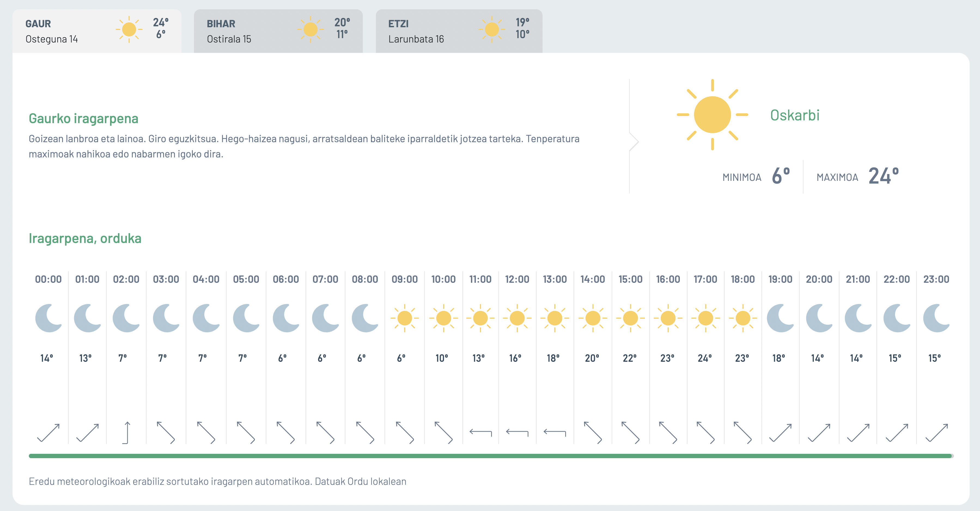The width and height of the screenshot is (980, 511).
Task: Click the wind arrow at 20:00
Action: click(x=819, y=433)
